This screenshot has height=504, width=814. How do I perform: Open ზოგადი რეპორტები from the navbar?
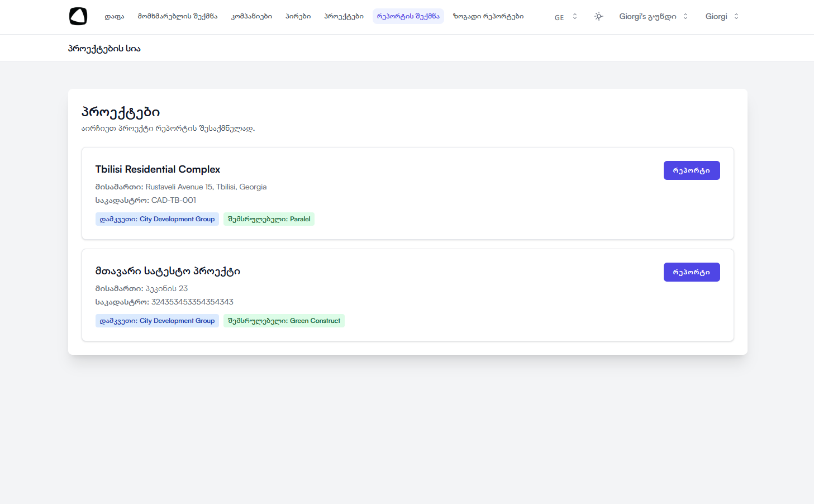pos(488,16)
